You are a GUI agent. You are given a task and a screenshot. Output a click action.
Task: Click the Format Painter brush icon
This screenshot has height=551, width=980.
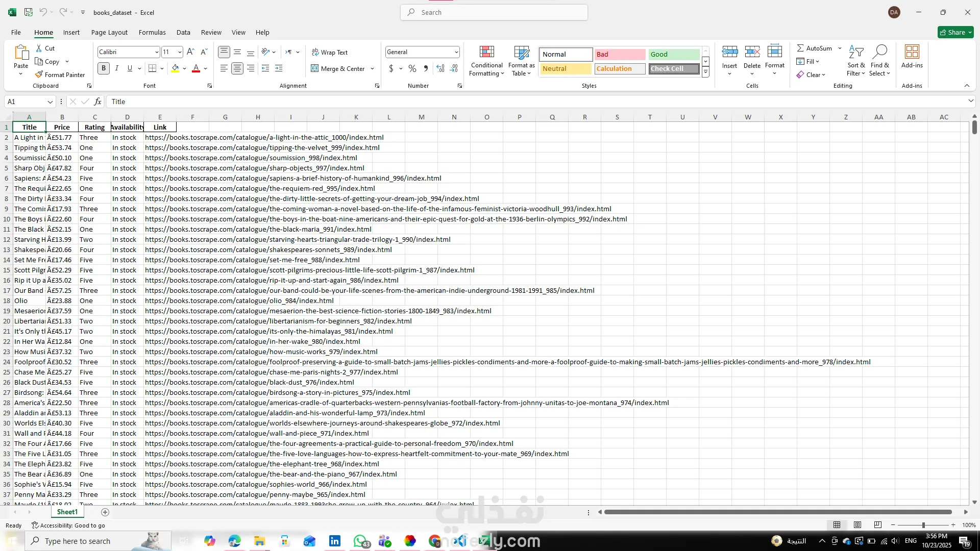pos(39,74)
